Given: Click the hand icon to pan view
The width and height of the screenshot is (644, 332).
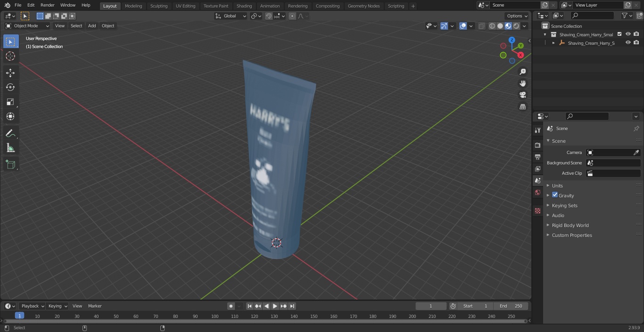Looking at the screenshot, I should pos(522,83).
